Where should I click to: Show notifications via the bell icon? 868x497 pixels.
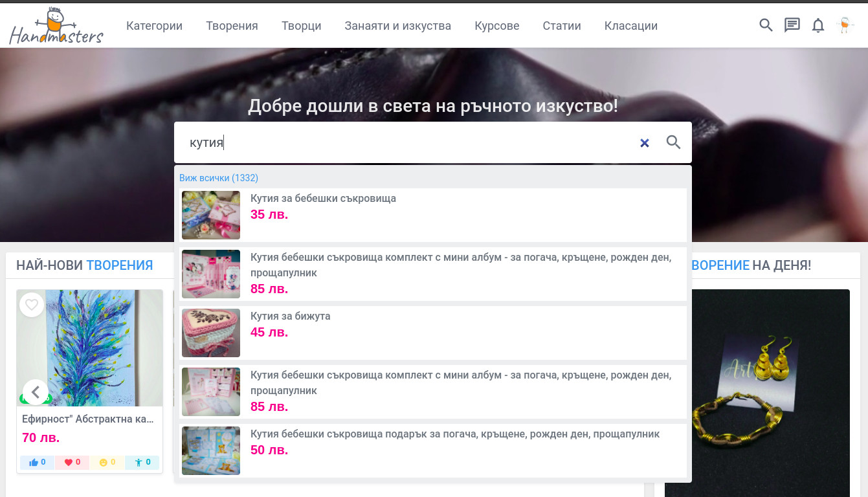818,25
